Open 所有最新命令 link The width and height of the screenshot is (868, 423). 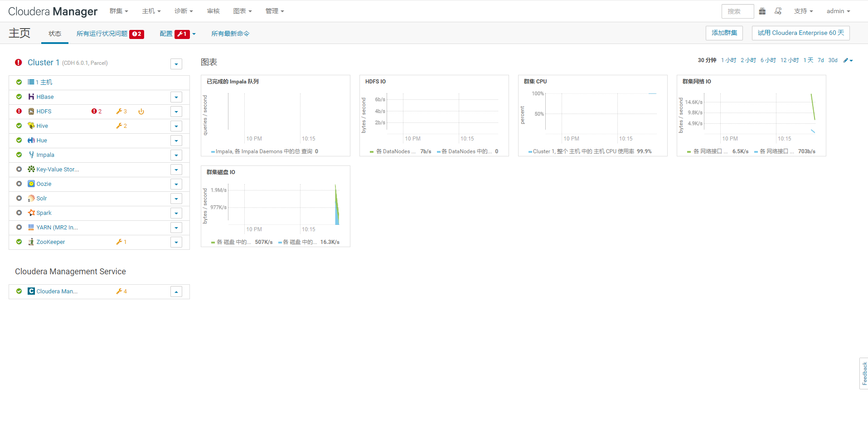(230, 34)
